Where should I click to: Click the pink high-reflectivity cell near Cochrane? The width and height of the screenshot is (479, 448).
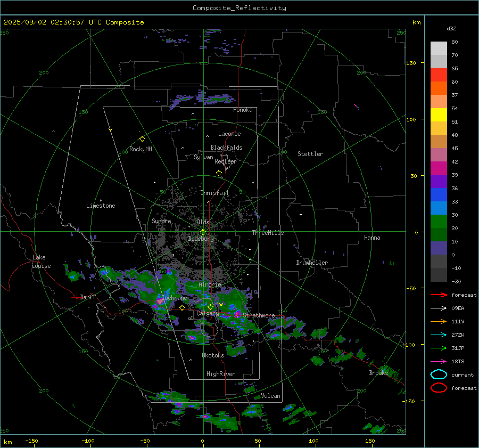160,301
